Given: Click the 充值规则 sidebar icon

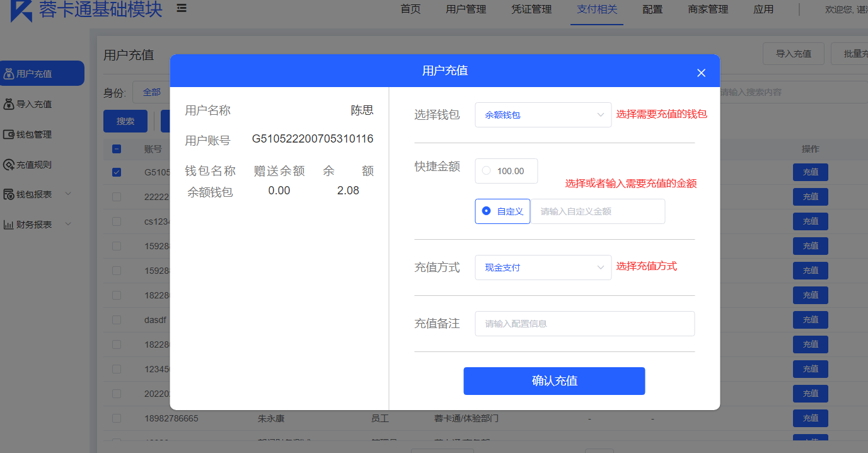Looking at the screenshot, I should 9,165.
